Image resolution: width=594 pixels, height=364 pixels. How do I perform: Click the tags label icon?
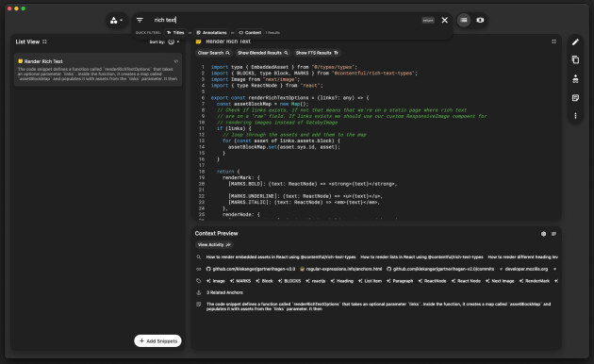coord(199,281)
